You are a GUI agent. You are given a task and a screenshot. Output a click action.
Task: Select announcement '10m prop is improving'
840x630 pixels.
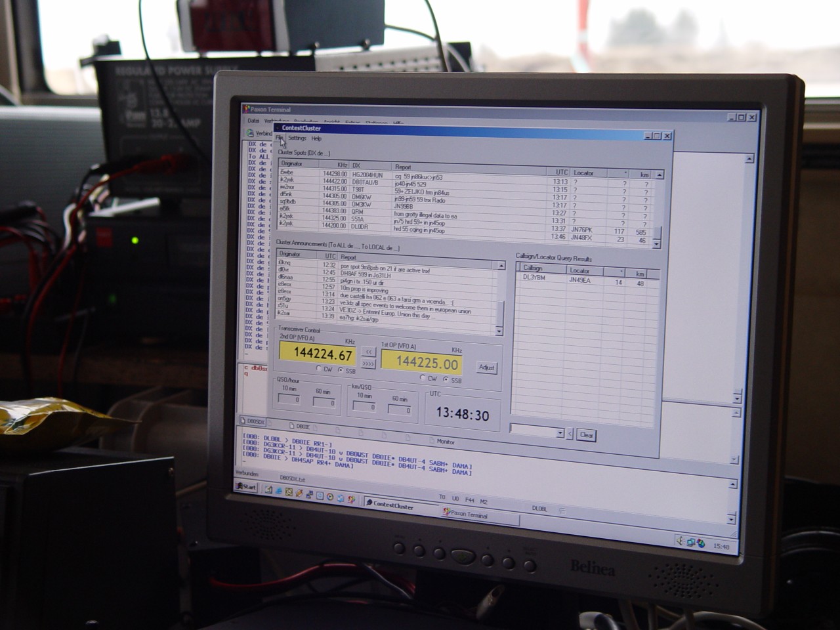(387, 288)
